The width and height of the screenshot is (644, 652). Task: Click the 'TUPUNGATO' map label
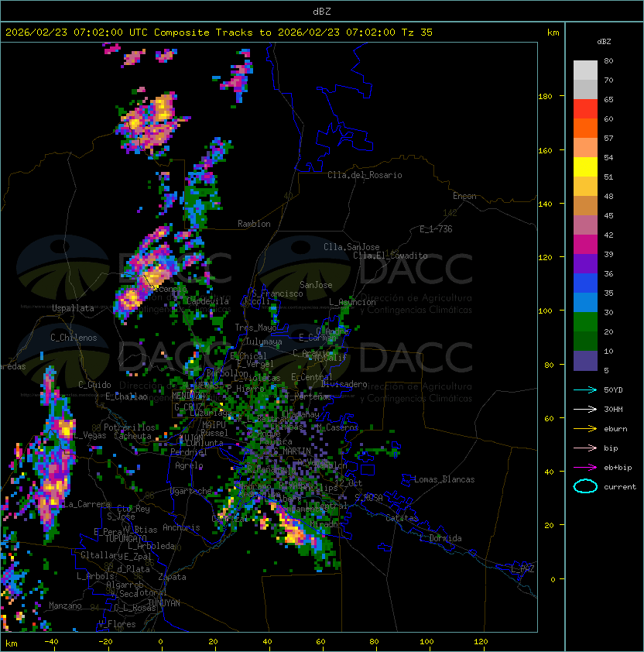tap(125, 539)
